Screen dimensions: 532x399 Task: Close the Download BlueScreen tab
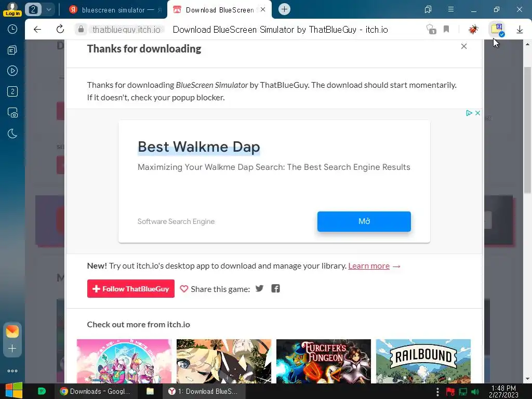(x=263, y=9)
